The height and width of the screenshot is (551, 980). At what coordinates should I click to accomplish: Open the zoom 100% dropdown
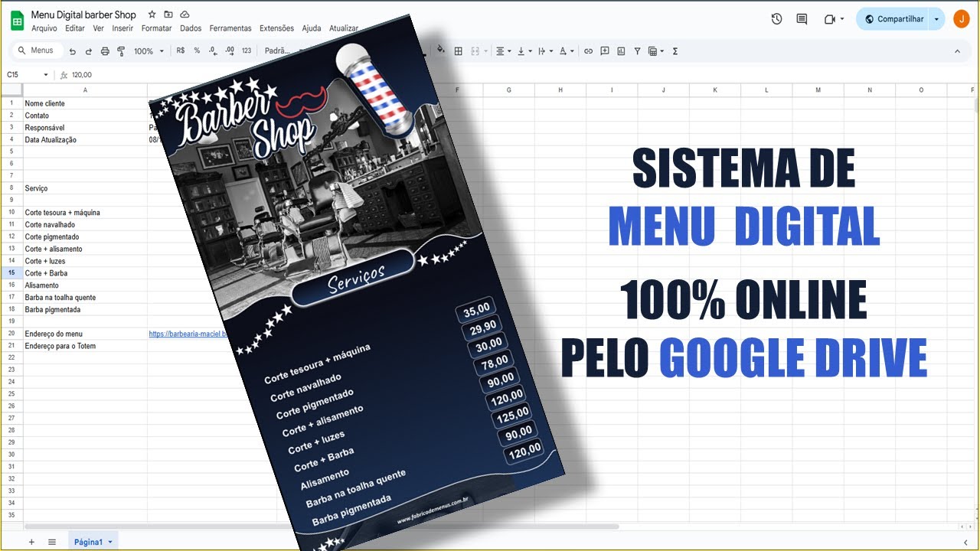click(149, 51)
